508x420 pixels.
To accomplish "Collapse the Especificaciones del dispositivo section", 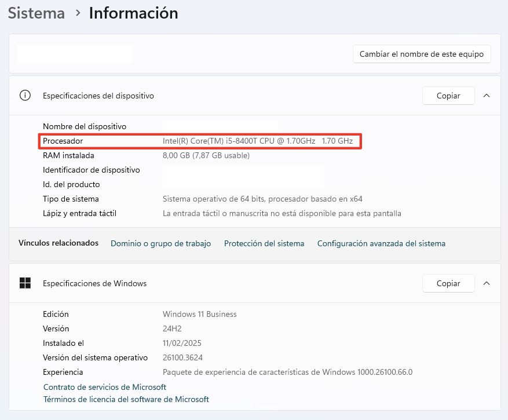I will (x=487, y=96).
